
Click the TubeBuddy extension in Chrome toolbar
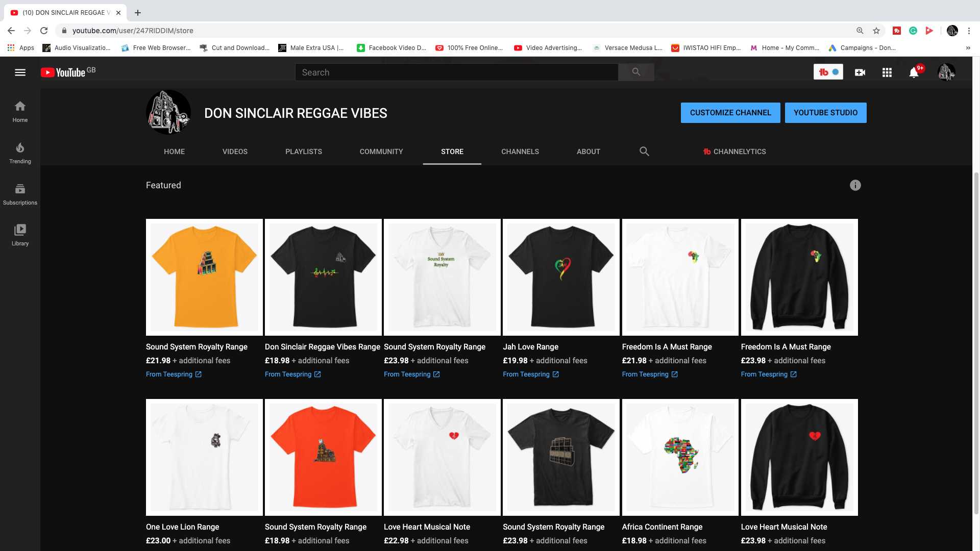(x=897, y=31)
